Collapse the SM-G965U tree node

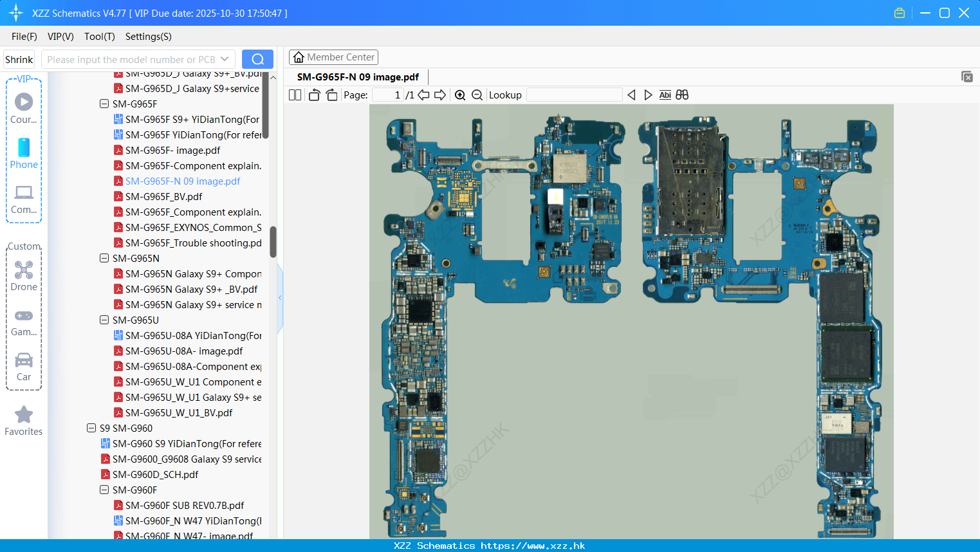click(x=104, y=320)
